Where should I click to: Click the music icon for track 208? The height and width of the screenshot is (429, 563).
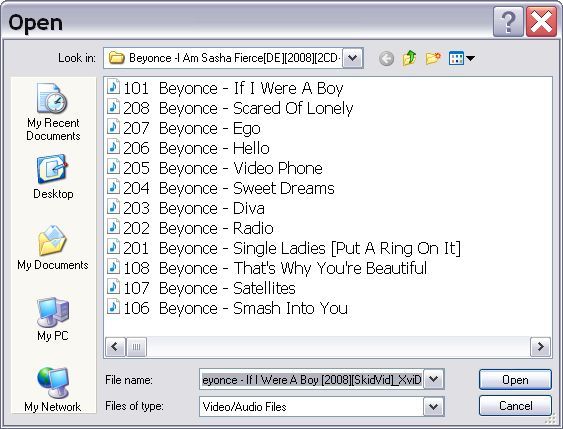click(x=113, y=107)
